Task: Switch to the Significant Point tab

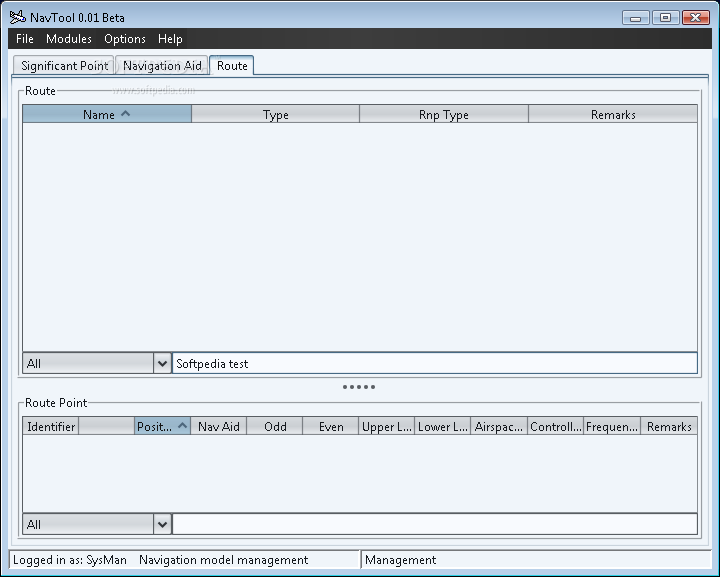Action: click(64, 66)
